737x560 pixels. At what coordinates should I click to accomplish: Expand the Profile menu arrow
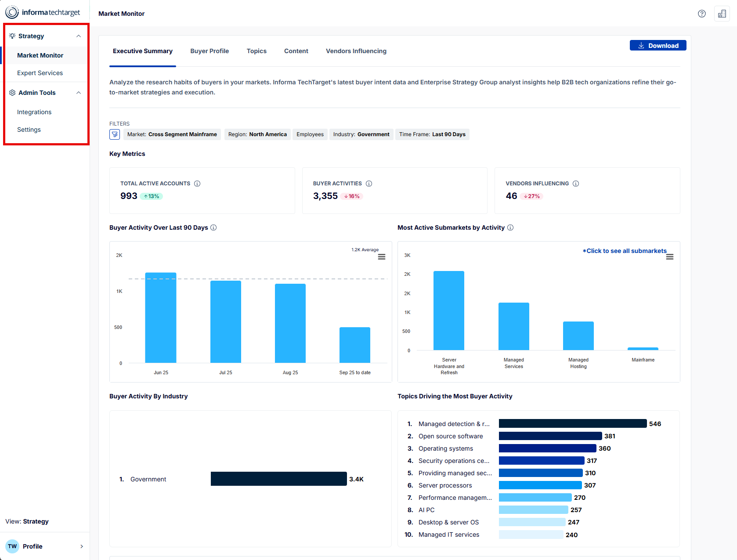82,546
